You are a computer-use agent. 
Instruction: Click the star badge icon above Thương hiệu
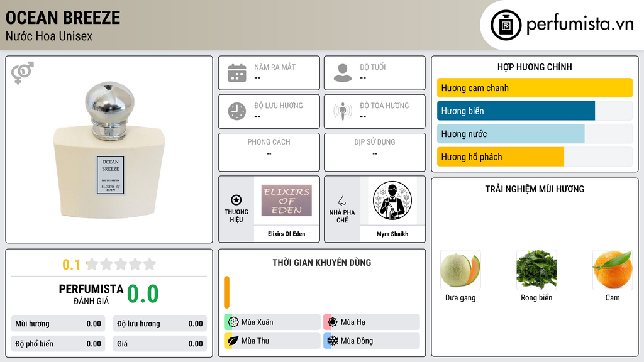click(236, 200)
